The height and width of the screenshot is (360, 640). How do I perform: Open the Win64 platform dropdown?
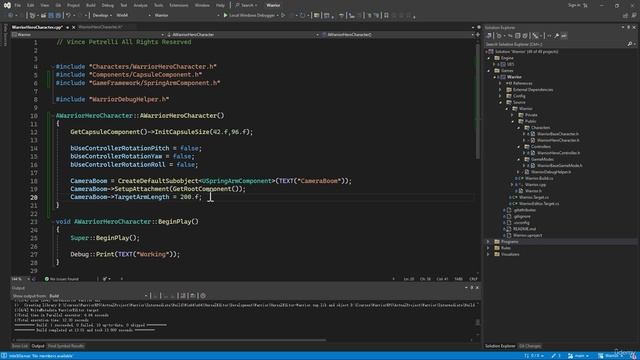point(133,15)
